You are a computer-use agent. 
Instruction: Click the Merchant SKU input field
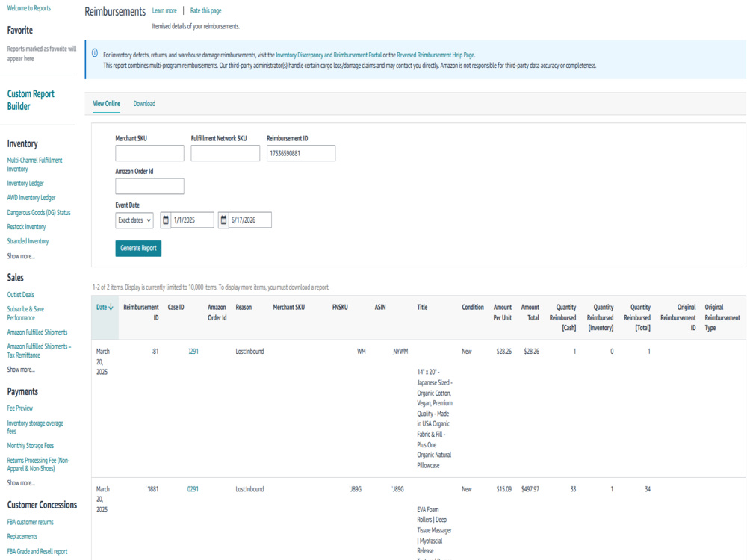[x=149, y=153]
